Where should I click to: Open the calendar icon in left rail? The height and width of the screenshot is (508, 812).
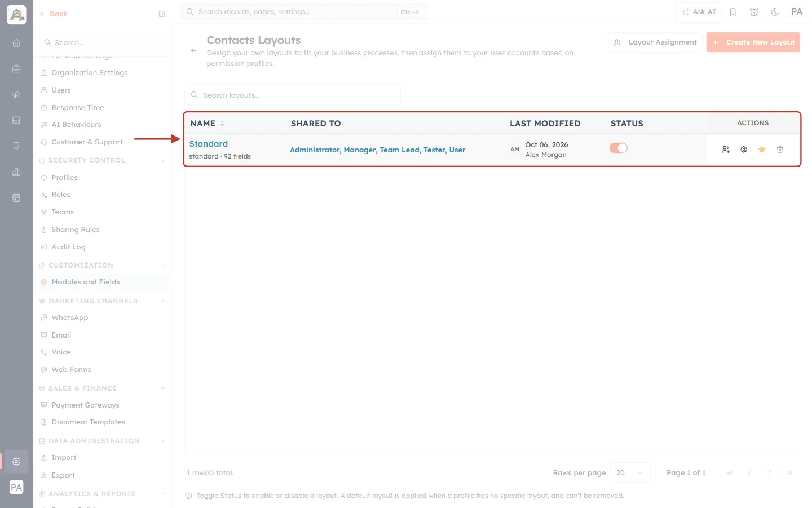[x=16, y=198]
